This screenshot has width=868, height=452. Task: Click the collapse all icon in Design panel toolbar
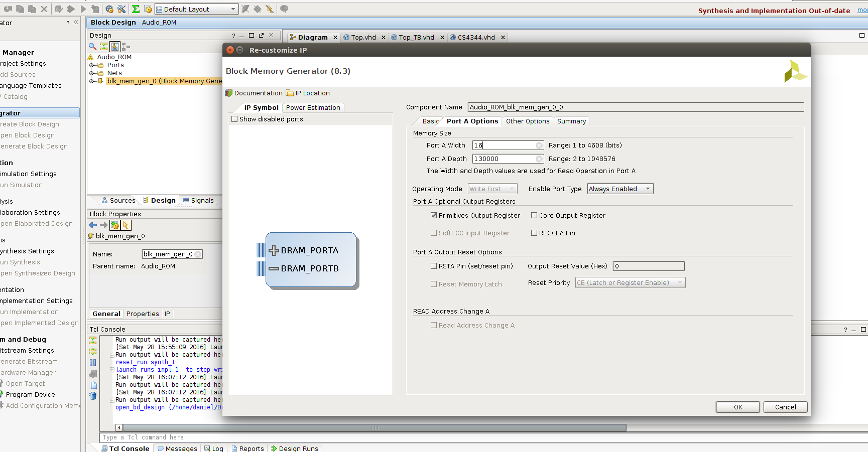[x=103, y=46]
